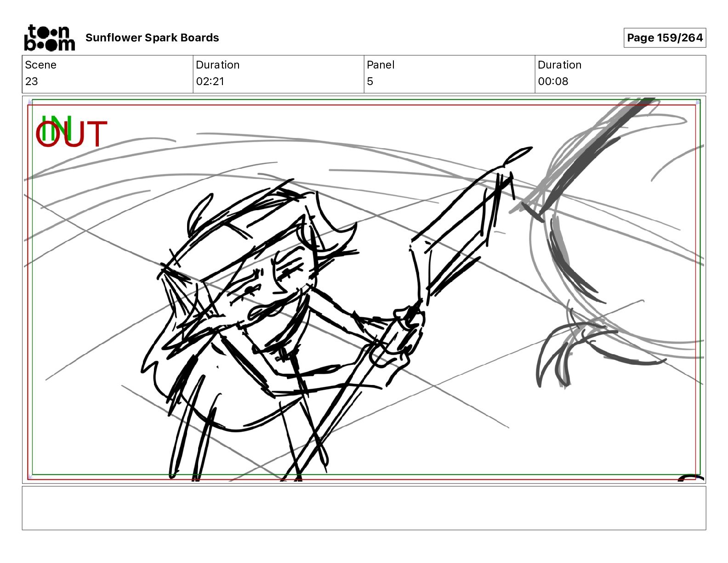Click the Toon Boom logo
Image resolution: width=728 pixels, height=563 pixels.
point(49,38)
